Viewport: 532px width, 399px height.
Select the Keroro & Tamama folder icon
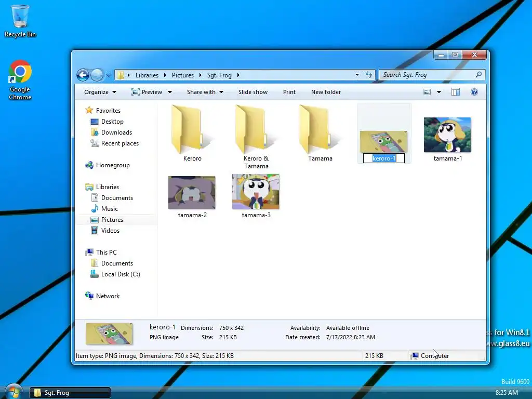(256, 129)
